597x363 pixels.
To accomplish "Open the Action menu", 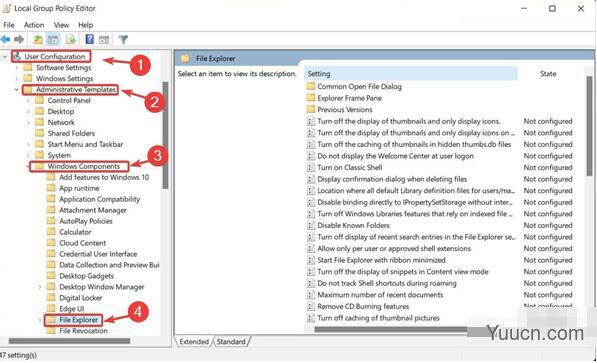I will tap(34, 25).
